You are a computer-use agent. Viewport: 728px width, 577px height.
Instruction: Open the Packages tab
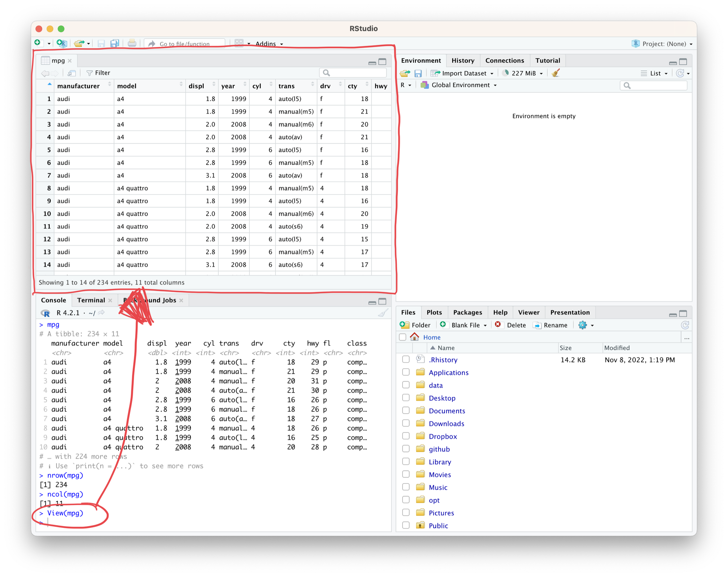click(x=467, y=312)
